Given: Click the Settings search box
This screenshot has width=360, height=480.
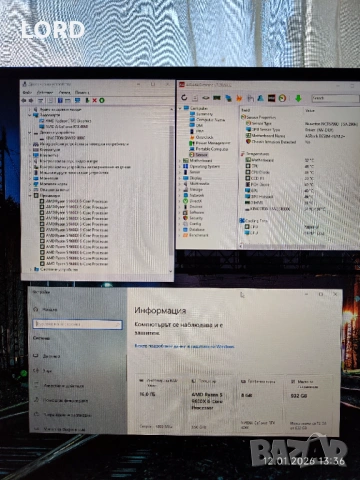Looking at the screenshot, I should (x=78, y=324).
